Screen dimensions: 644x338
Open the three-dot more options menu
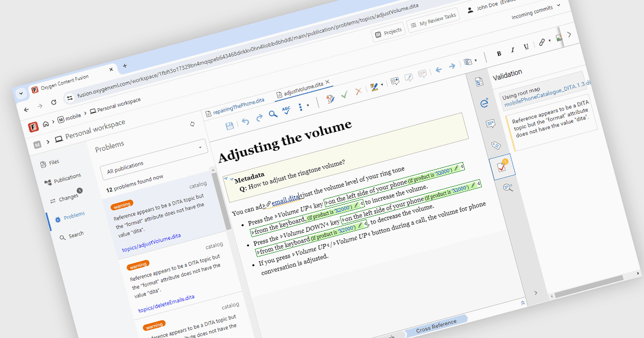(x=301, y=106)
